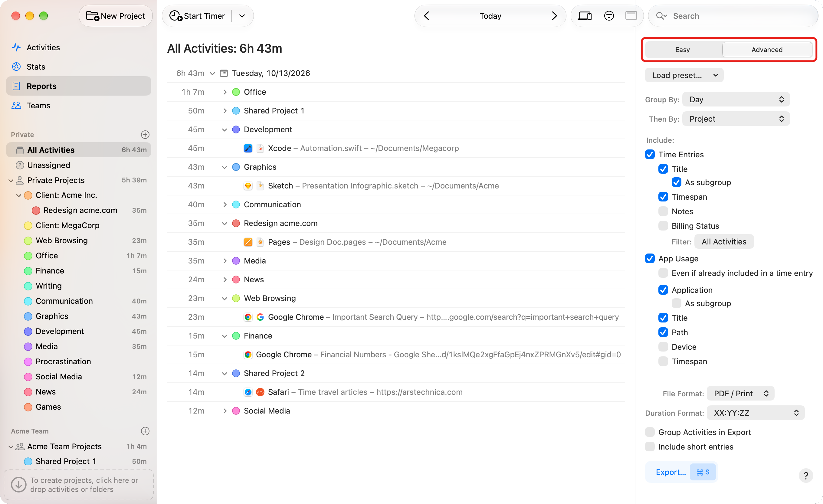Click the Activities pulse icon
The image size is (823, 504).
tap(16, 47)
